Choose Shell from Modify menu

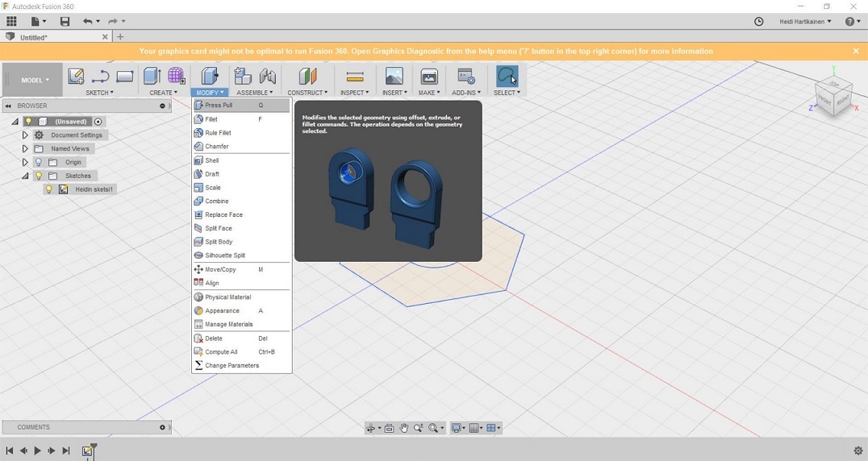click(241, 160)
